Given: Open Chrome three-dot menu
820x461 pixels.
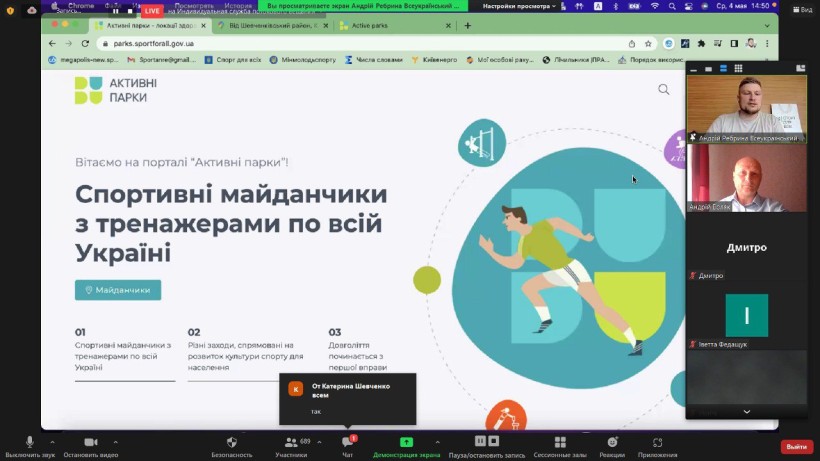Looking at the screenshot, I should pyautogui.click(x=767, y=44).
